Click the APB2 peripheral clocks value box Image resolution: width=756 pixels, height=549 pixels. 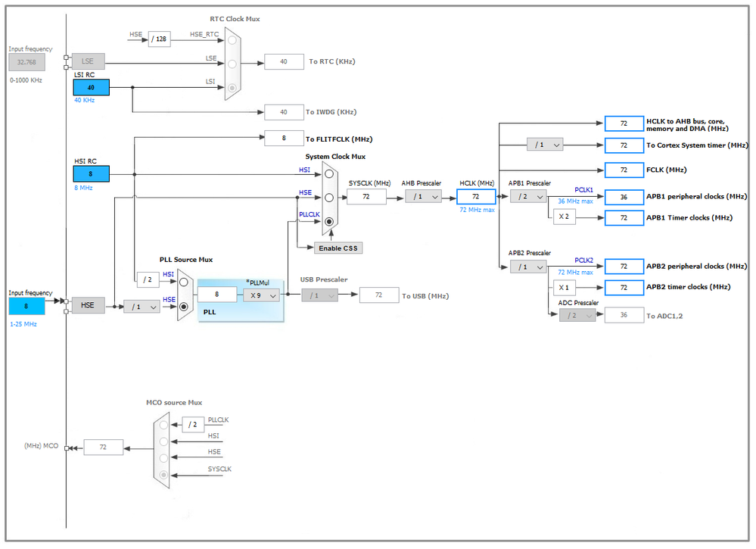coord(624,267)
